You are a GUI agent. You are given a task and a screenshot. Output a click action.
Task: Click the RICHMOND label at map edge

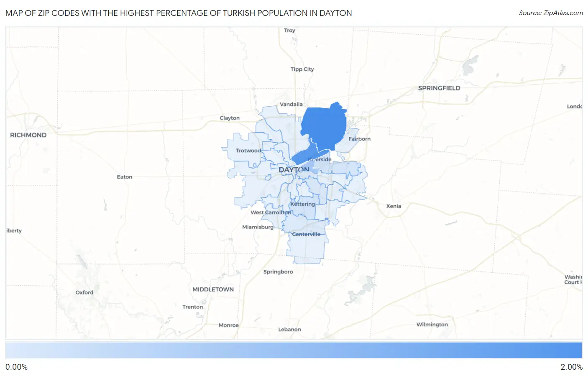tap(28, 135)
